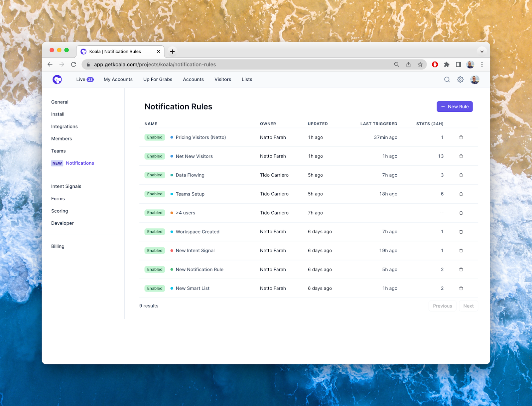Viewport: 532px width, 406px height.
Task: Open the settings gear icon
Action: (460, 80)
